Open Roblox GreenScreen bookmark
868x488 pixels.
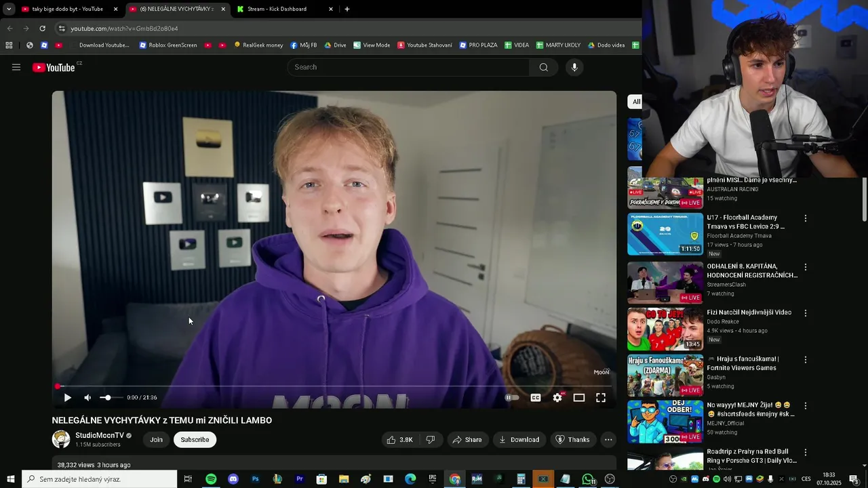click(167, 45)
